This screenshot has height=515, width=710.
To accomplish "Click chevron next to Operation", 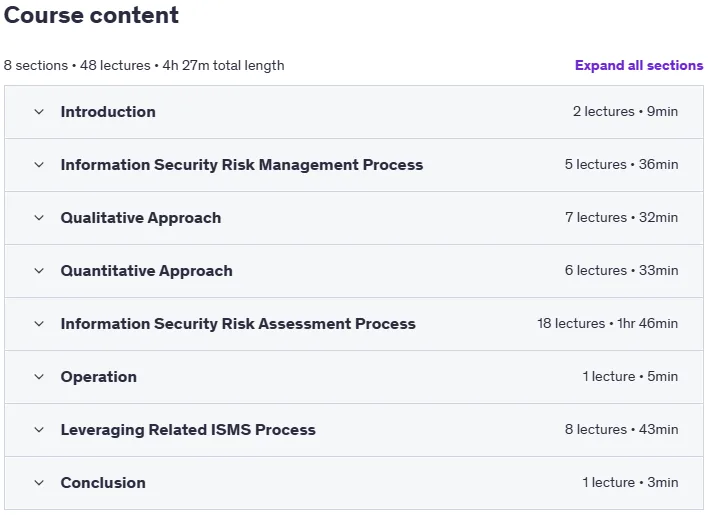I will [39, 377].
